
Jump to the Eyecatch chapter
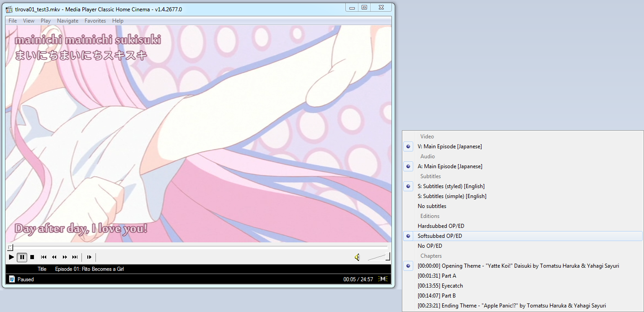[523, 286]
